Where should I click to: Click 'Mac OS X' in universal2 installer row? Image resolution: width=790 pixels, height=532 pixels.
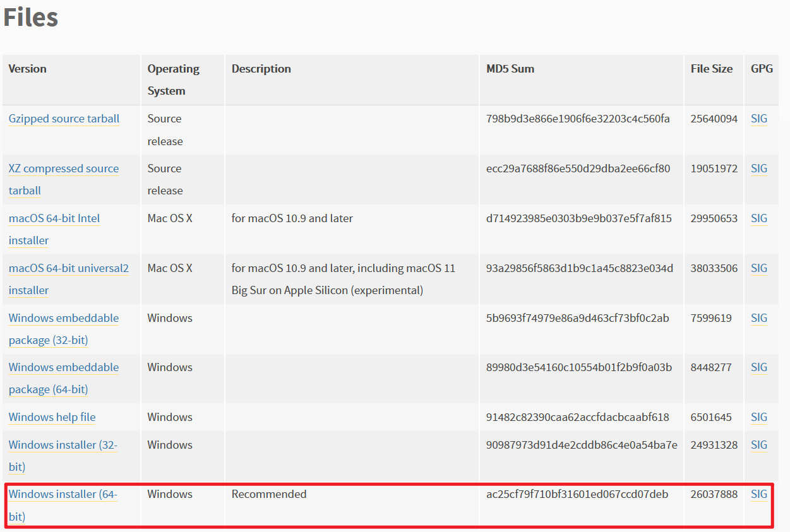coord(170,268)
